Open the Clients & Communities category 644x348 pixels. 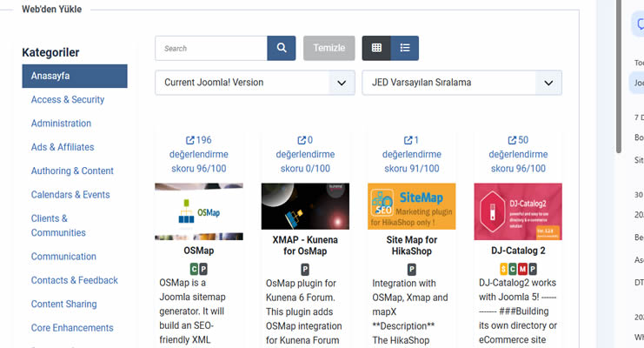[58, 225]
